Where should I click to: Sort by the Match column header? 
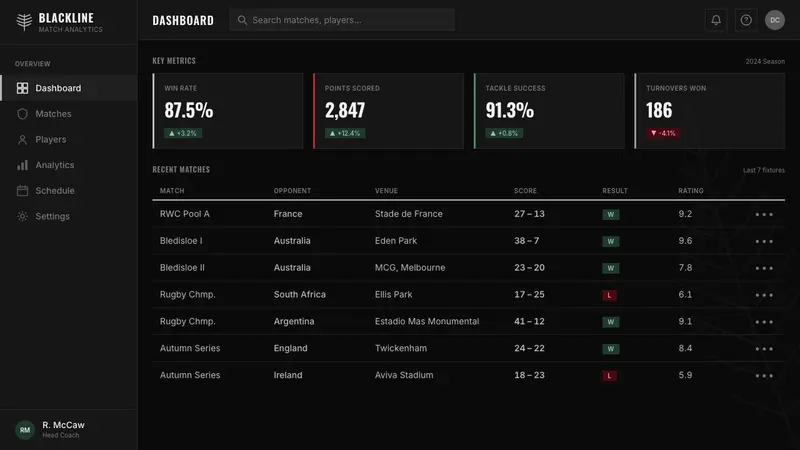tap(172, 191)
